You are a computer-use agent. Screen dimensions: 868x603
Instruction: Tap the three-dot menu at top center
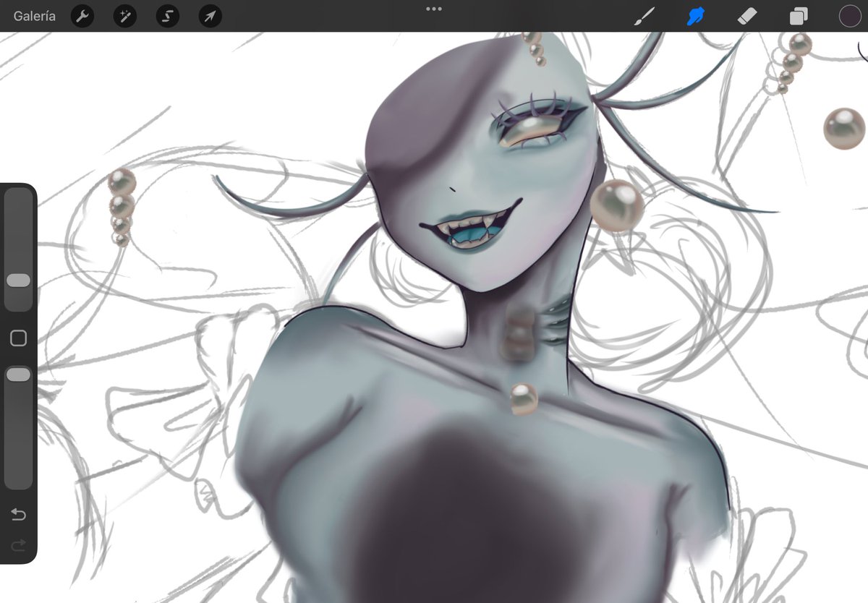[x=433, y=9]
